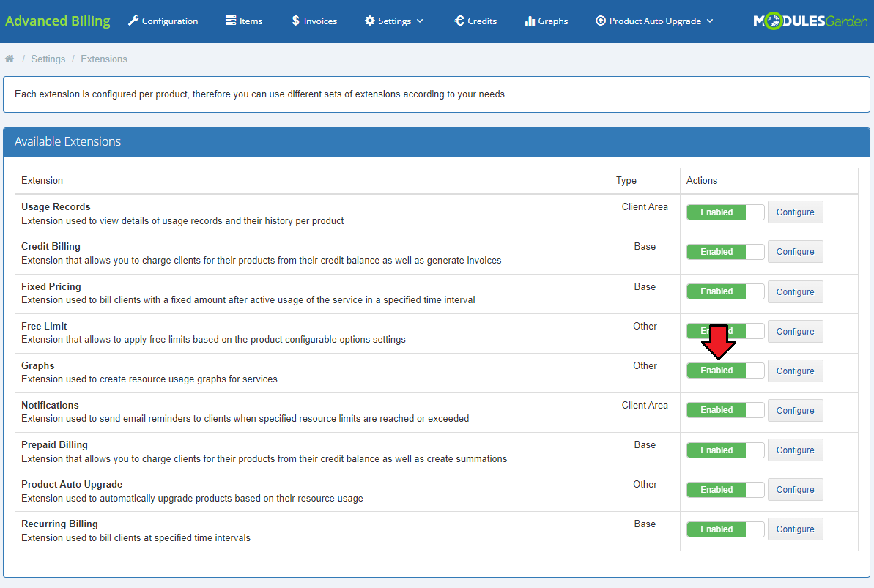Toggle the Notifications extension switch
The image size is (874, 588).
[725, 410]
